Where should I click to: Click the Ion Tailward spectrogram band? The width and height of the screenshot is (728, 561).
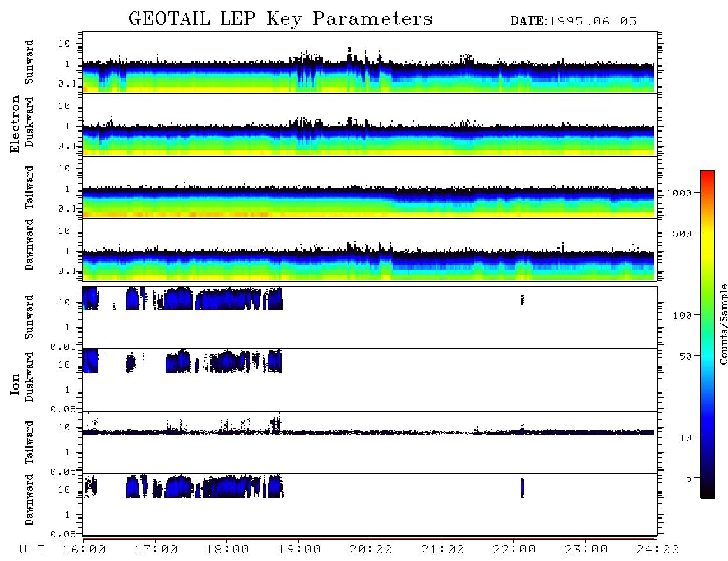pyautogui.click(x=368, y=432)
